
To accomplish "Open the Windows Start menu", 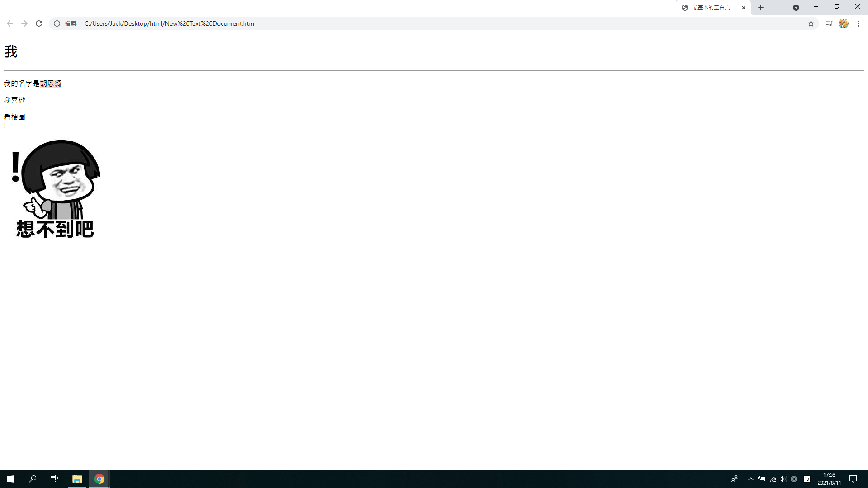I will point(11,479).
